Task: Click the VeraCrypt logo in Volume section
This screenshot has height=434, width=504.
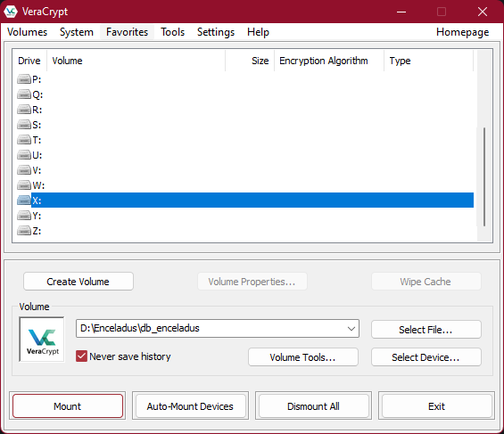Action: coord(42,340)
